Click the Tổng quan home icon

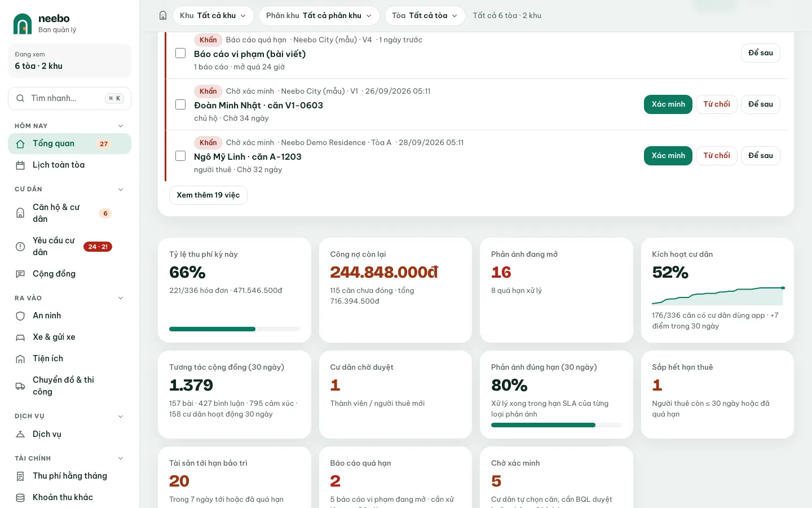(20, 144)
